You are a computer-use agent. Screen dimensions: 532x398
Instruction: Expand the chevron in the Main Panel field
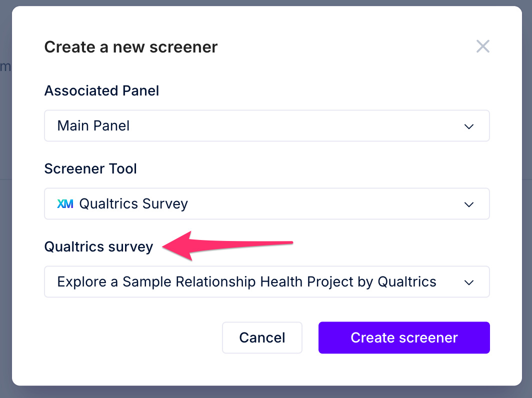[x=469, y=126]
